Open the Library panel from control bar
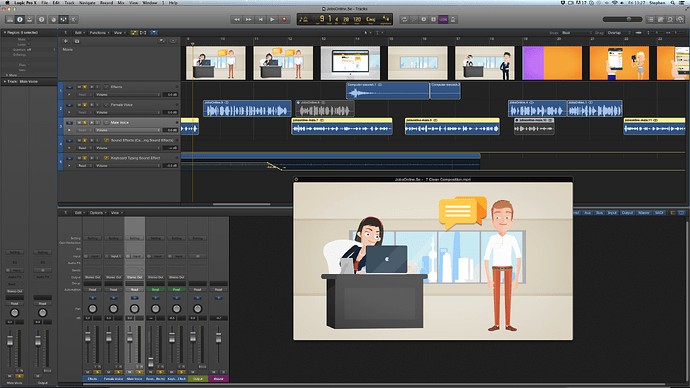Screen dimensions: 690x388 pyautogui.click(x=10, y=19)
